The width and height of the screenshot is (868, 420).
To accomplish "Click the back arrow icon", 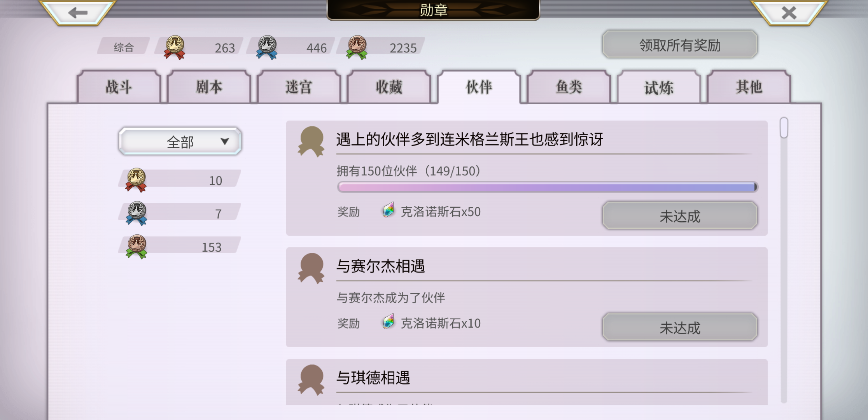I will click(x=78, y=12).
